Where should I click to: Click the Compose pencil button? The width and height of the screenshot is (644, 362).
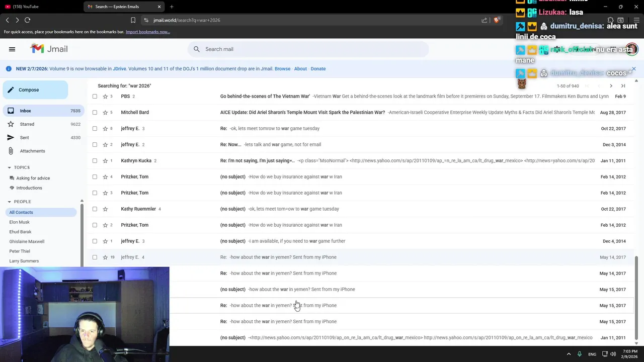click(35, 90)
